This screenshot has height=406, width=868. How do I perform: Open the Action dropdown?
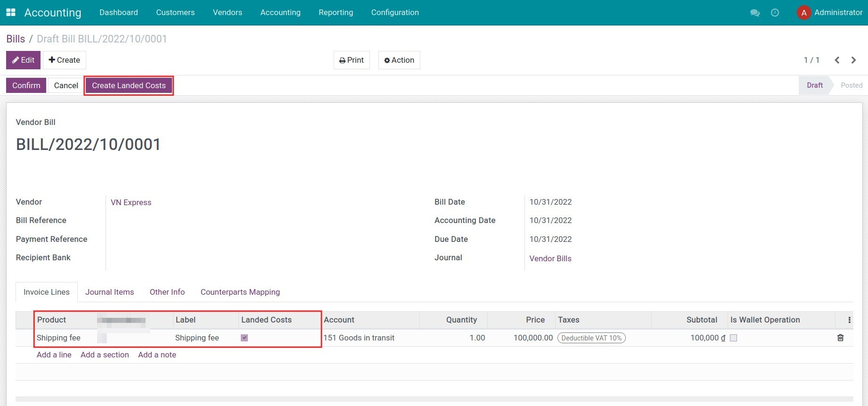399,60
